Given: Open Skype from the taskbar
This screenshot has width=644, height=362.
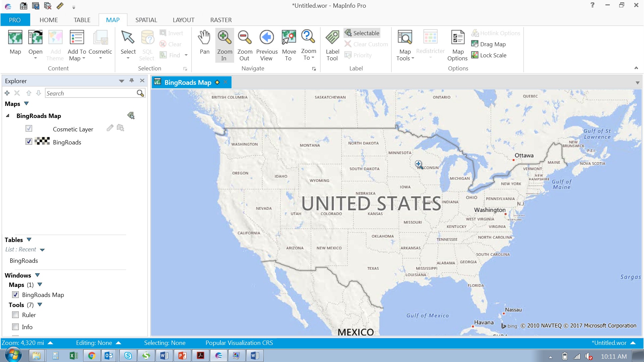Looking at the screenshot, I should (x=128, y=355).
